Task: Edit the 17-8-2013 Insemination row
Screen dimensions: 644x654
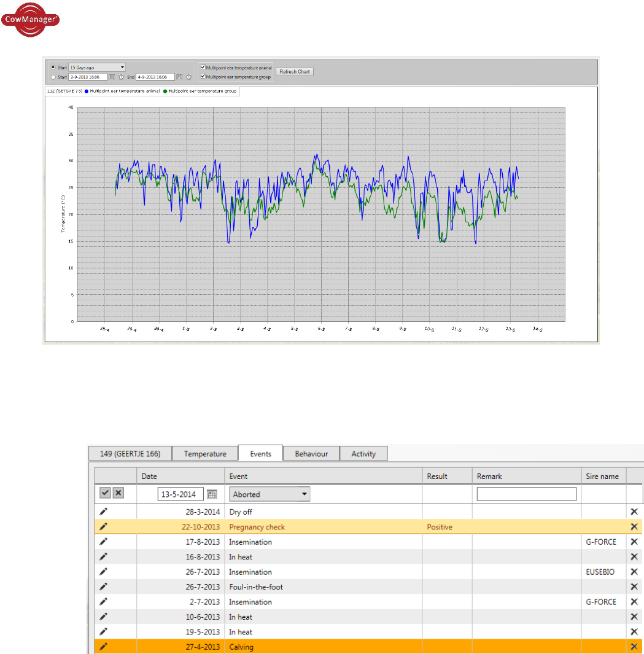Action: pyautogui.click(x=103, y=542)
